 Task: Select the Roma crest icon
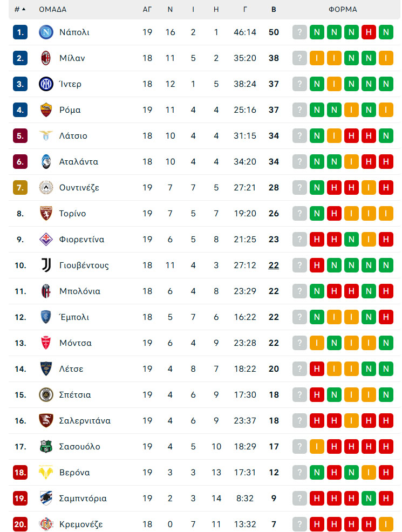(46, 110)
